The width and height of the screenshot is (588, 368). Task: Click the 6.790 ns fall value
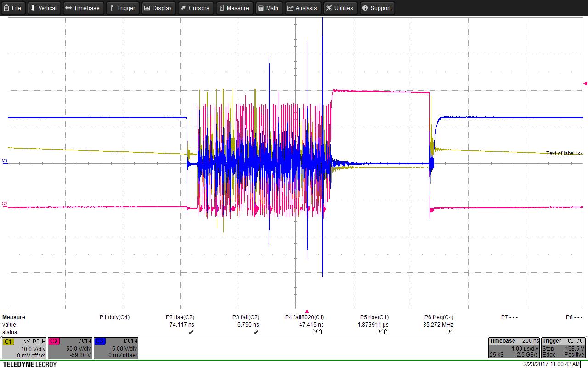pos(248,325)
